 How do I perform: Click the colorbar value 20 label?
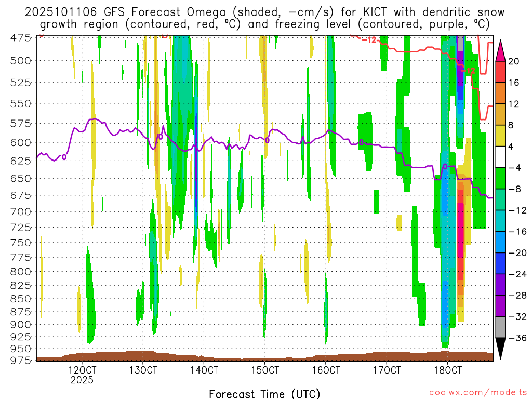click(x=514, y=61)
